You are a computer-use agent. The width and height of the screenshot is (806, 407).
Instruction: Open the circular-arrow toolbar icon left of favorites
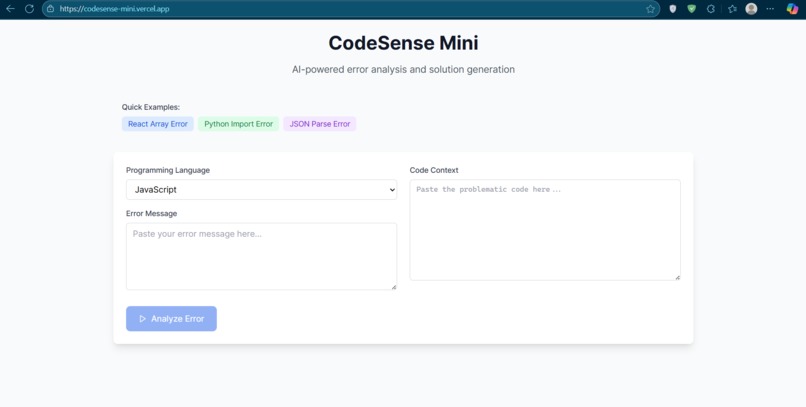click(x=711, y=9)
